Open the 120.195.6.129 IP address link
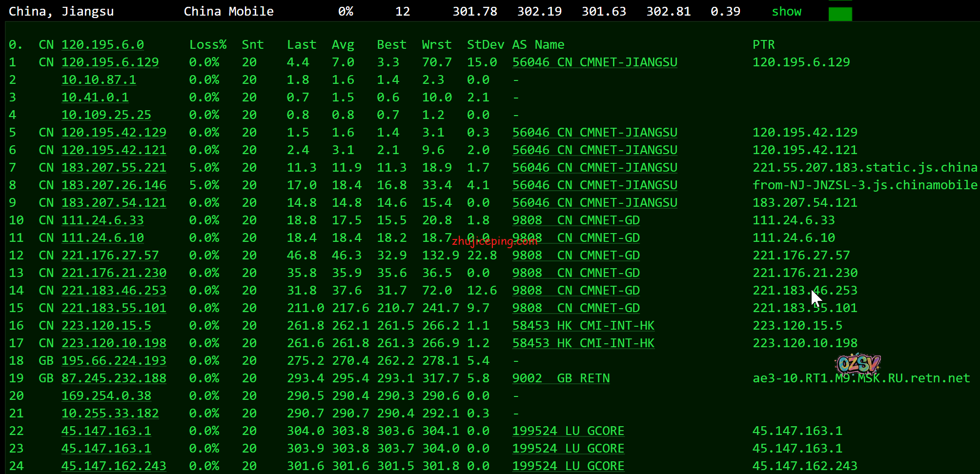Screen dimensions: 980x474 click(x=110, y=62)
